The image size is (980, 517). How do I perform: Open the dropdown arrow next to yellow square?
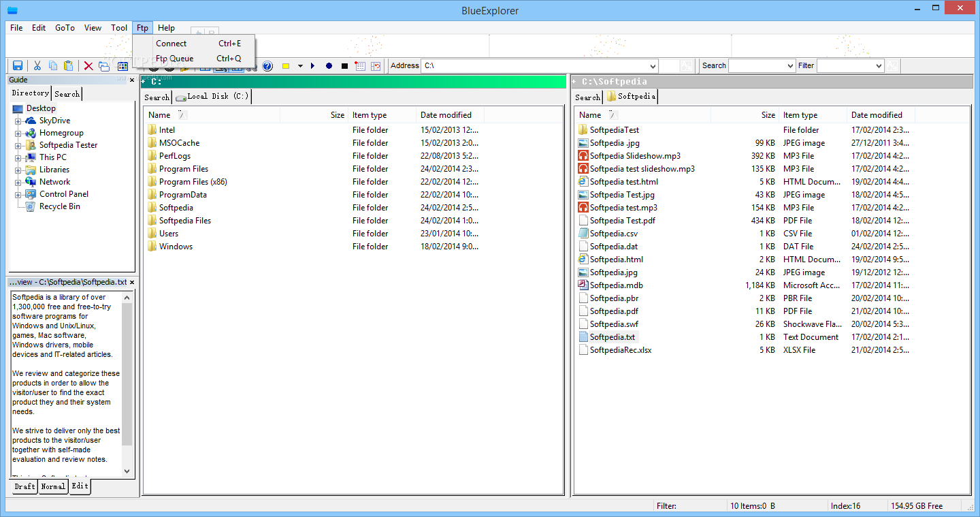[x=300, y=66]
